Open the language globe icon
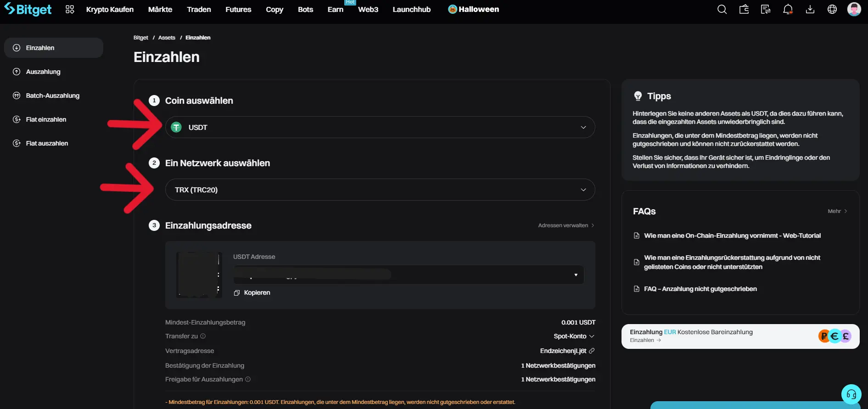 pos(832,9)
